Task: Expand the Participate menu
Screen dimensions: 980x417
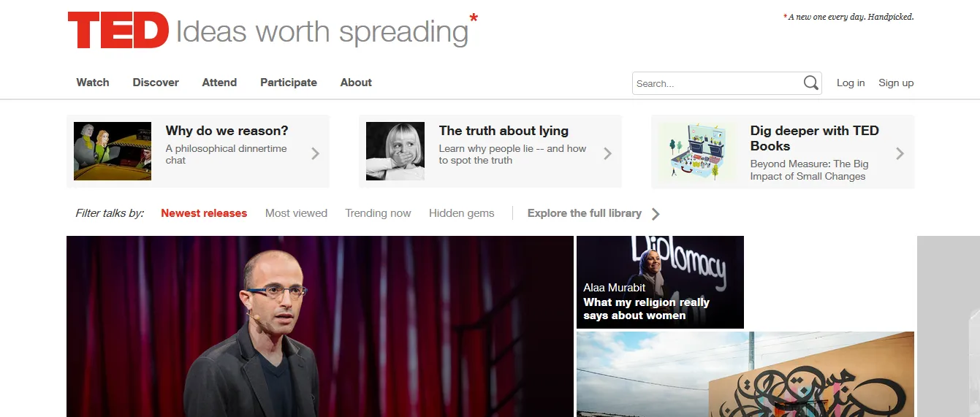Action: tap(289, 83)
